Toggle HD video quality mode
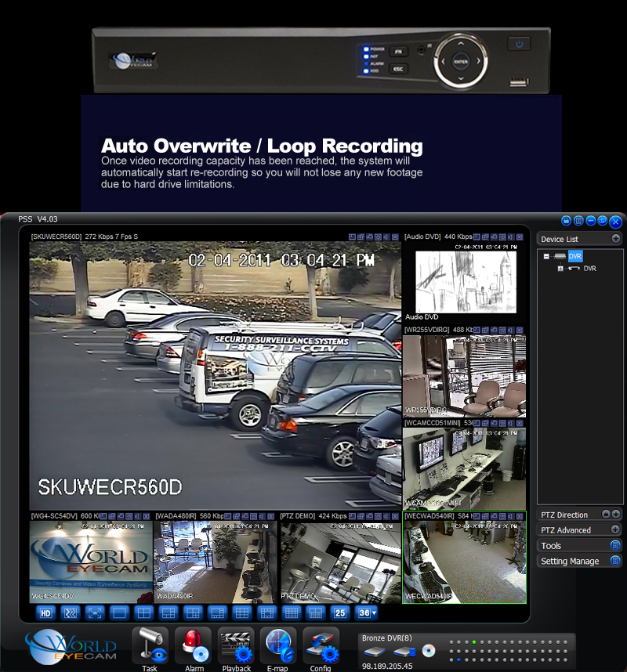This screenshot has width=627, height=672. point(45,612)
